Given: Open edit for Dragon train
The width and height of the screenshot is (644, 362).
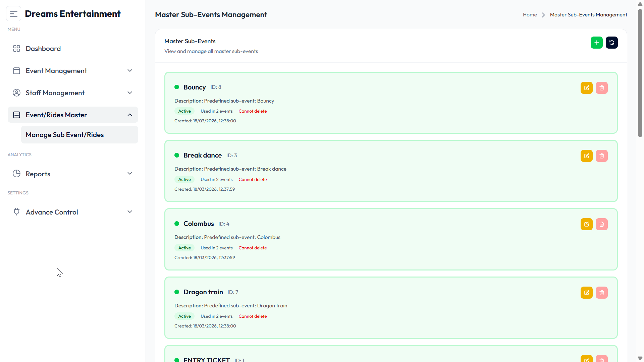Looking at the screenshot, I should (586, 293).
